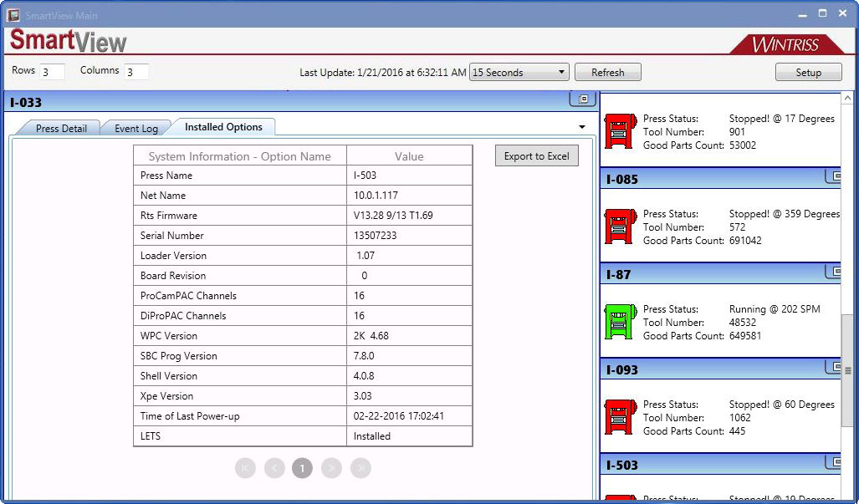The image size is (859, 504).
Task: Click the maximize icon on the I-87 panel header
Action: 835,272
